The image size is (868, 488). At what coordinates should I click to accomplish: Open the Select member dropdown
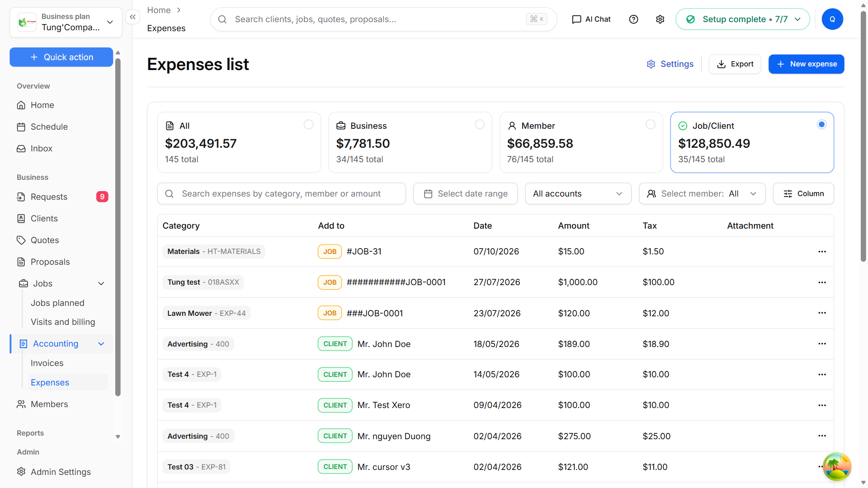702,194
